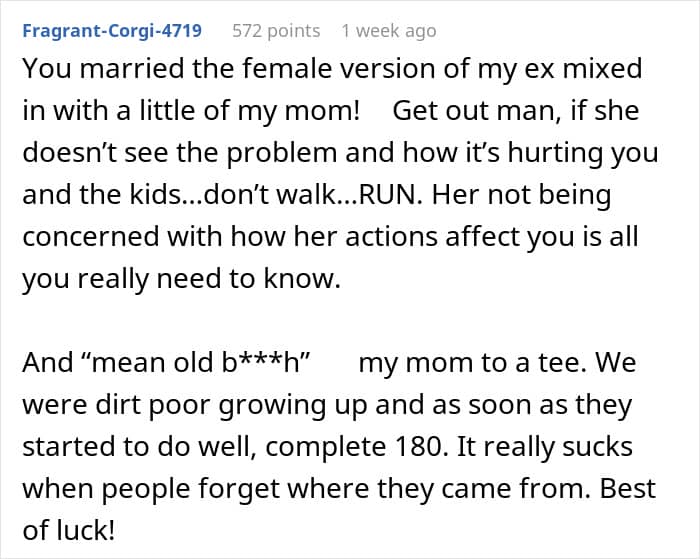Click the "1 week ago" timestamp
The width and height of the screenshot is (700, 559).
pyautogui.click(x=388, y=30)
